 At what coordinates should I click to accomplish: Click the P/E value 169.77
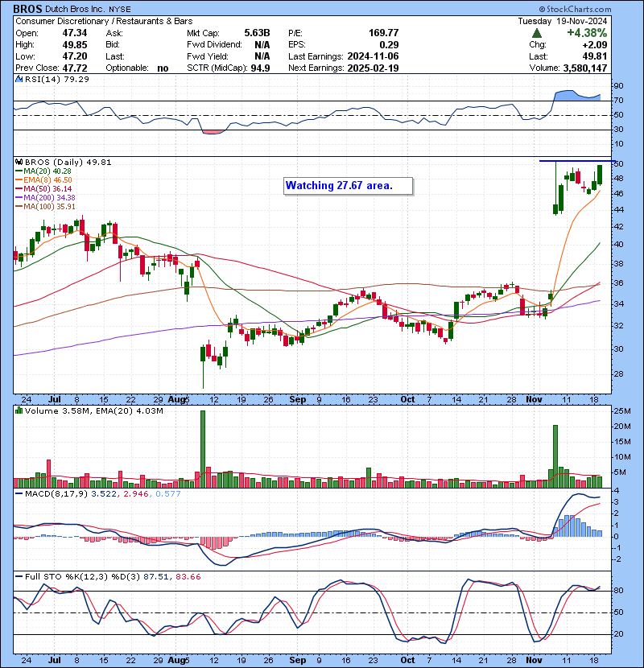(x=384, y=33)
